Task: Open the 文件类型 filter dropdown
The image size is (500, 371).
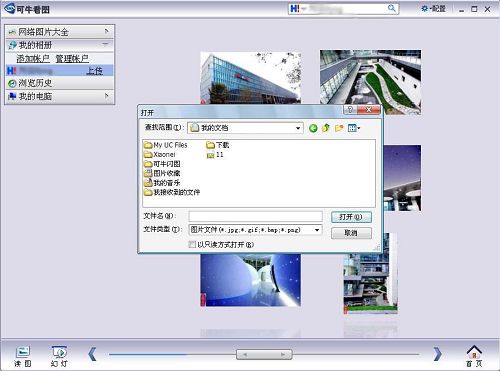Action: 317,230
